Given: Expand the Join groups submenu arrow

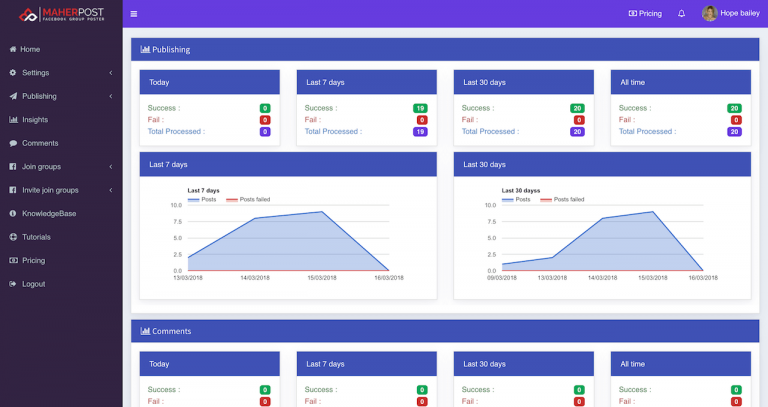Looking at the screenshot, I should 110,167.
